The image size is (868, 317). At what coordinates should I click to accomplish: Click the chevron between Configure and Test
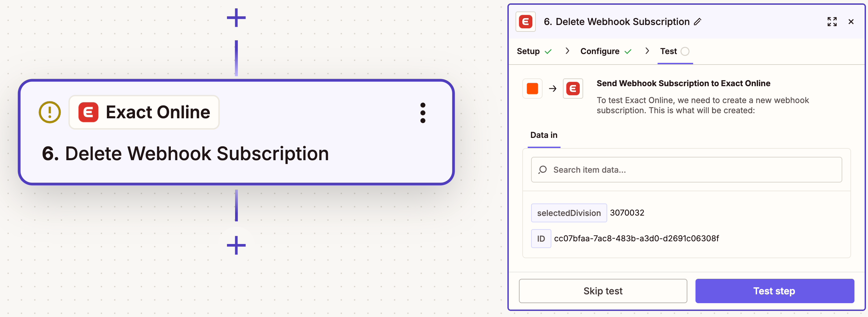(647, 51)
